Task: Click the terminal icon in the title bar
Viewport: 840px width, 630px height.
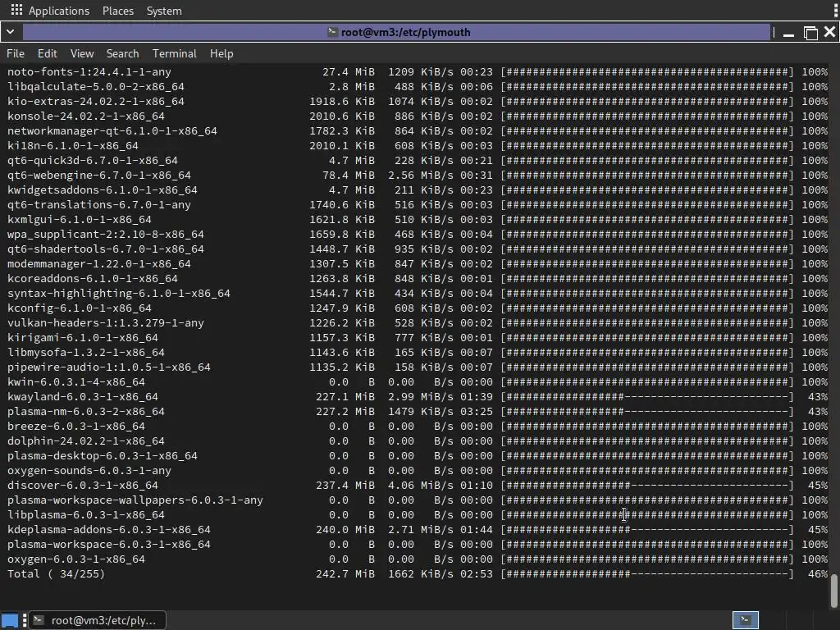Action: pyautogui.click(x=333, y=32)
